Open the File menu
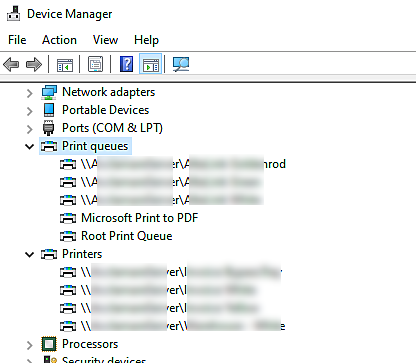Screen dimensions: 416x363 click(x=17, y=40)
